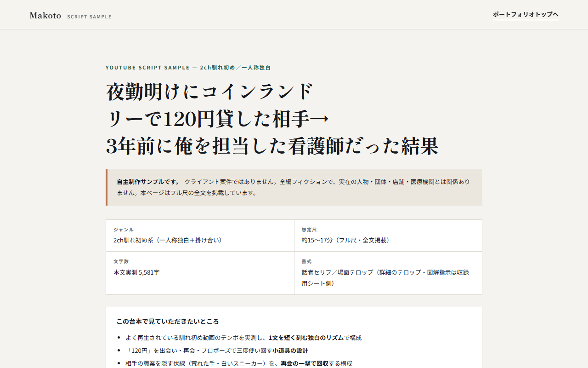The height and width of the screenshot is (368, 588).
Task: Select the YOUTUBE SCRIPT SAMPLE category line
Action: [188, 68]
